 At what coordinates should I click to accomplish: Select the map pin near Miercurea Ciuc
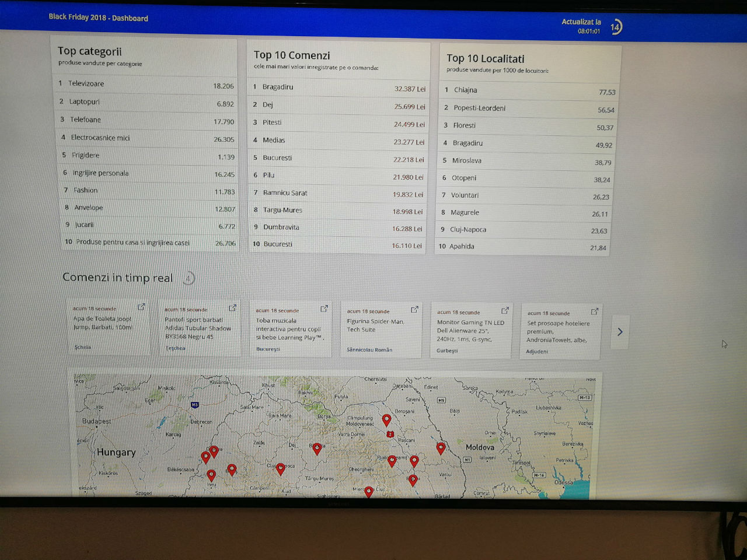368,492
